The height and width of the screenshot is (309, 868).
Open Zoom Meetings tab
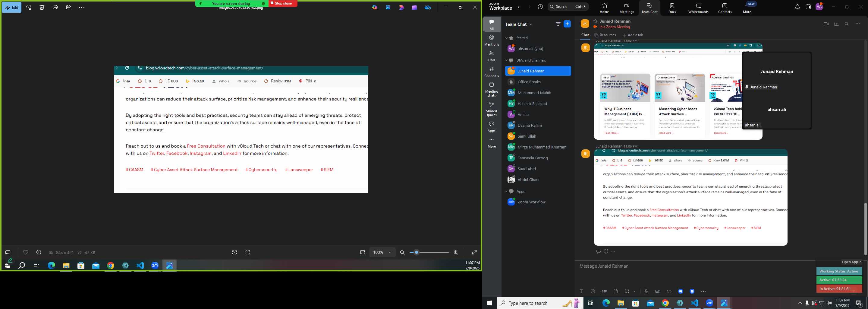(627, 8)
